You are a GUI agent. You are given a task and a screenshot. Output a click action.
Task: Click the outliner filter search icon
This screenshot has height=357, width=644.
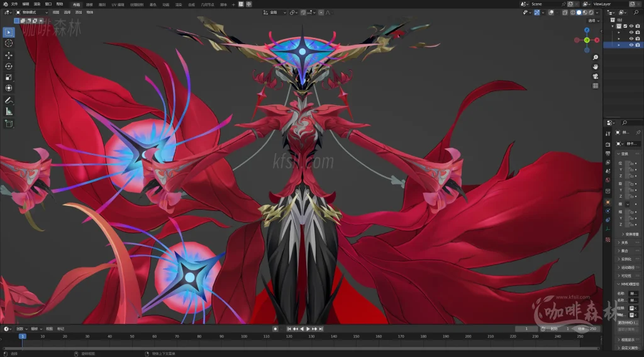[636, 13]
